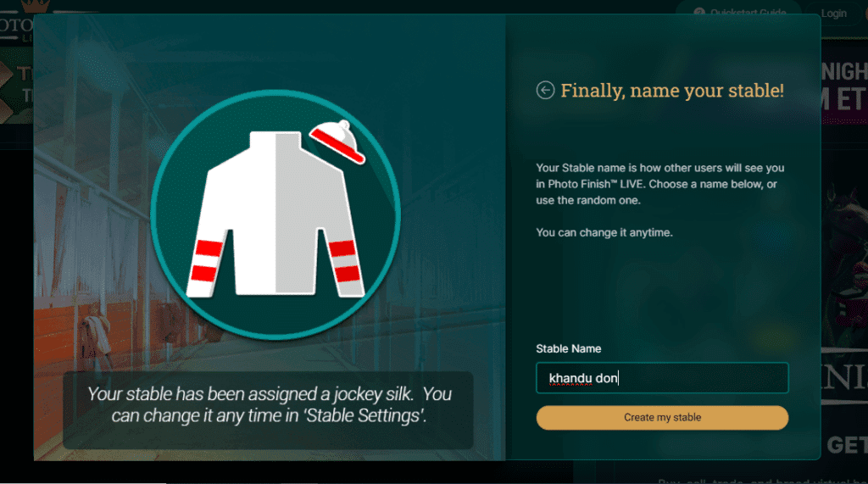Click the red-striped jockey cap icon

click(337, 142)
